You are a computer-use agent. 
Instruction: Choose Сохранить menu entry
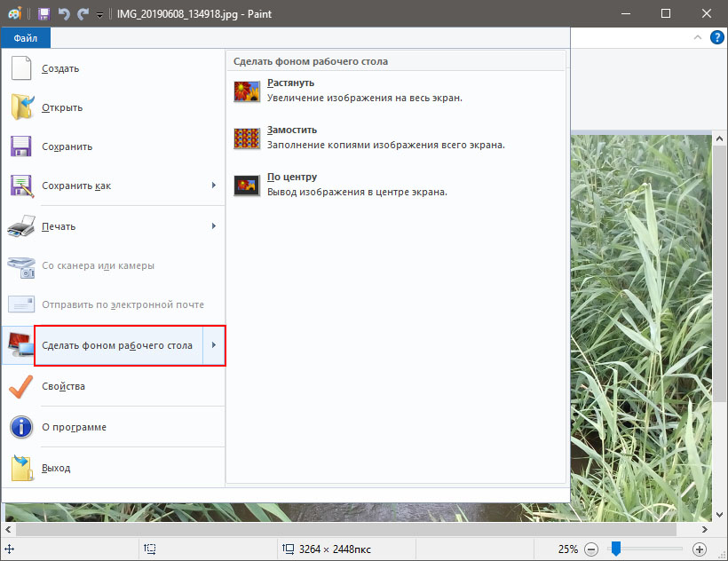[x=114, y=146]
